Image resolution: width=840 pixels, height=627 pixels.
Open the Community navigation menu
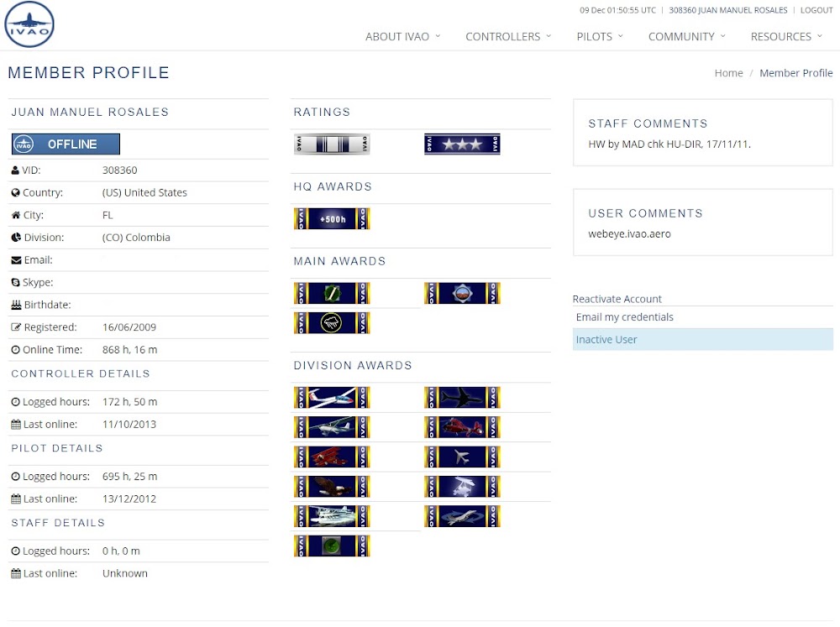[x=686, y=37]
